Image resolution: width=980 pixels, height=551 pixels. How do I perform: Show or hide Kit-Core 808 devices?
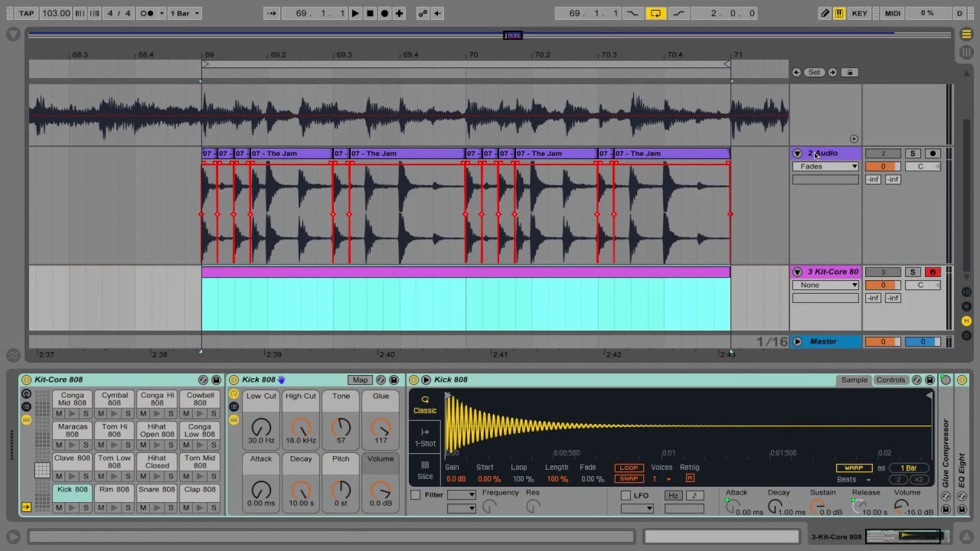coord(26,419)
